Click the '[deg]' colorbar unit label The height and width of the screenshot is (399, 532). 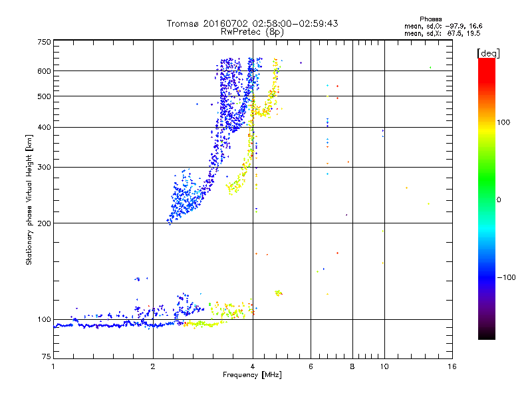tap(488, 53)
